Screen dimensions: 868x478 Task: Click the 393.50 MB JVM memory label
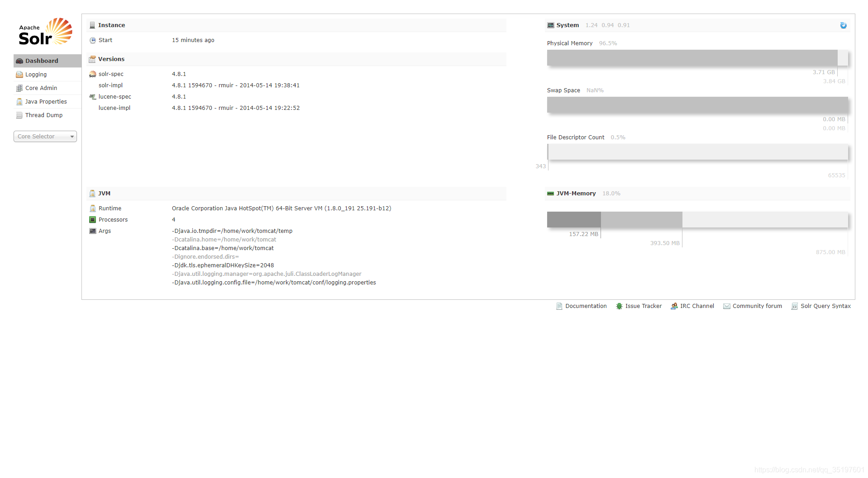pyautogui.click(x=665, y=243)
